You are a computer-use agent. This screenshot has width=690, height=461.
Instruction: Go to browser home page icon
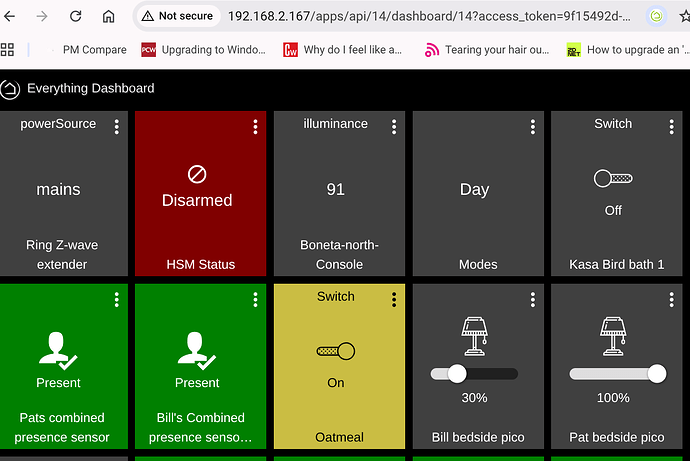tap(109, 17)
